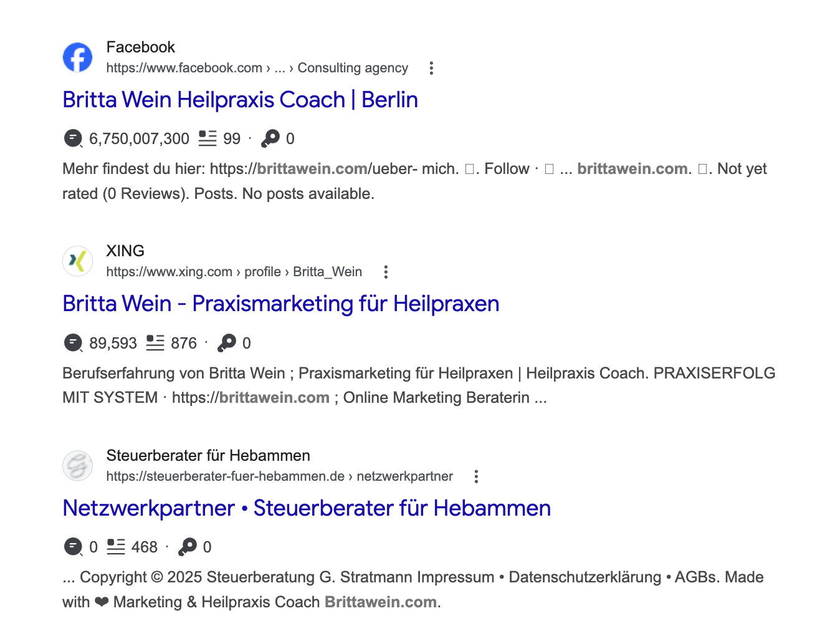Click the Facebook favicon icon
The image size is (840, 631).
tap(77, 57)
